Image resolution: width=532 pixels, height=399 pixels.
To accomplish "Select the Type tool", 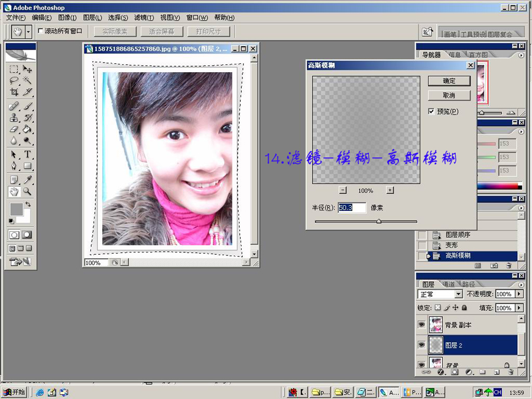I will (27, 155).
